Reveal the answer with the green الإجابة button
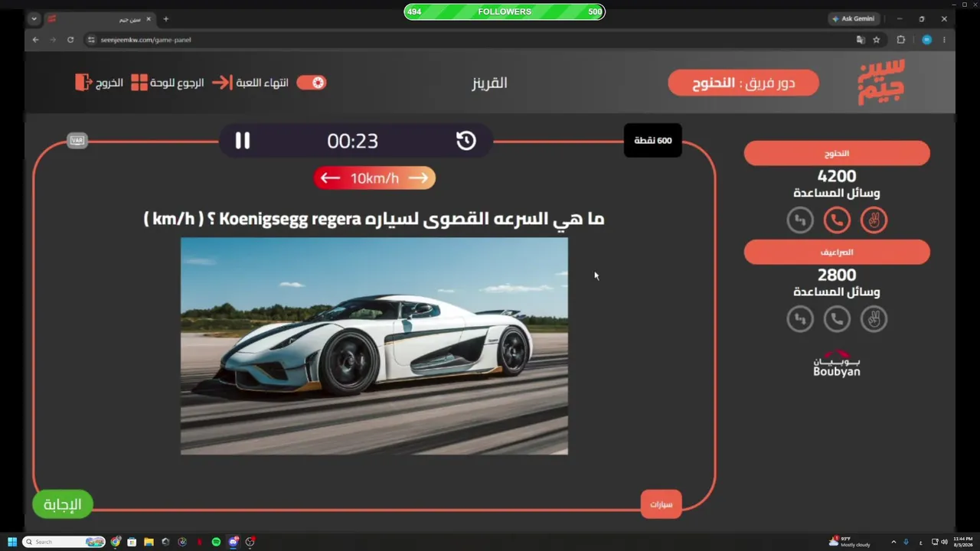The height and width of the screenshot is (551, 980). (62, 505)
